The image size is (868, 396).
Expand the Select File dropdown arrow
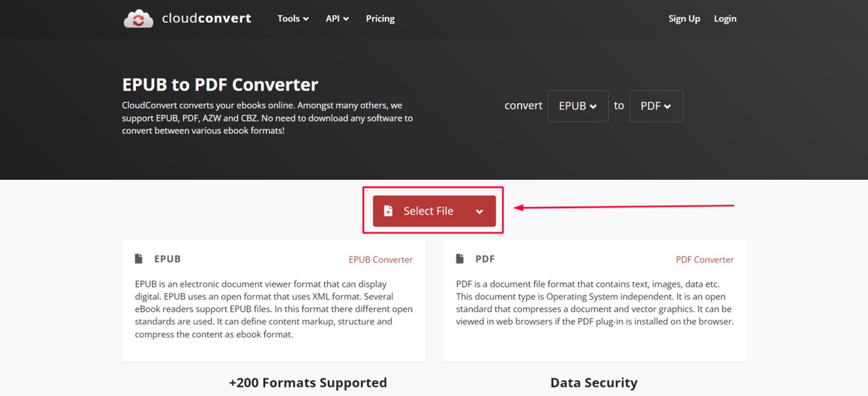(479, 211)
